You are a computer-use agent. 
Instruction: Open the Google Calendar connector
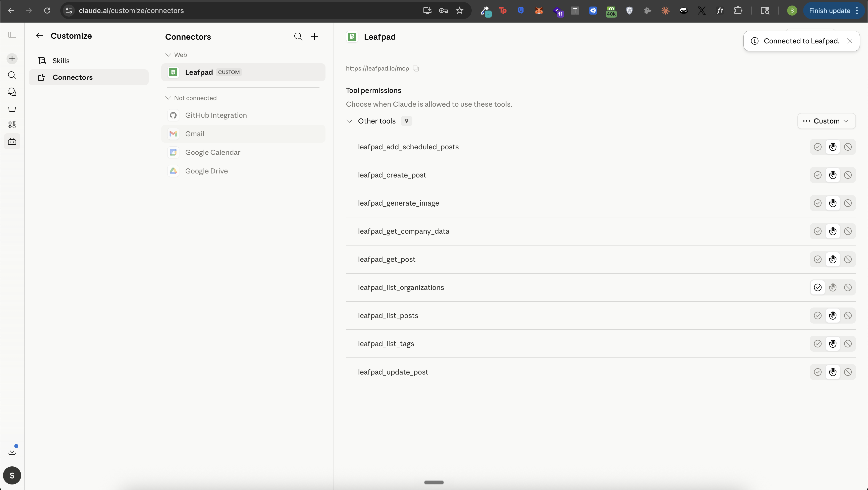(x=243, y=152)
